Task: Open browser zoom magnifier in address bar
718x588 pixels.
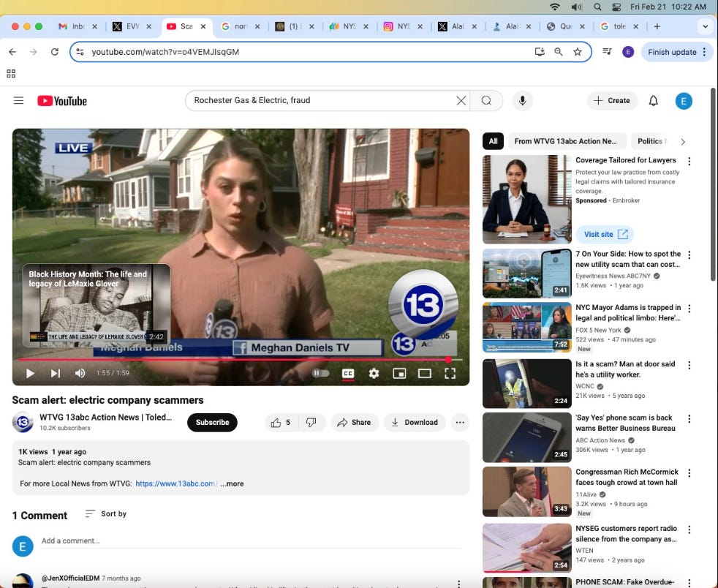Action: (x=558, y=52)
